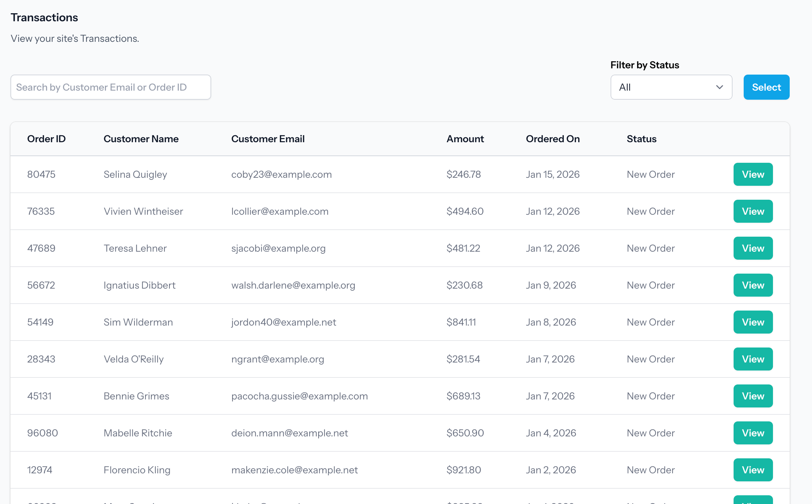
Task: View Teresa Lehner's order details
Action: pos(753,248)
